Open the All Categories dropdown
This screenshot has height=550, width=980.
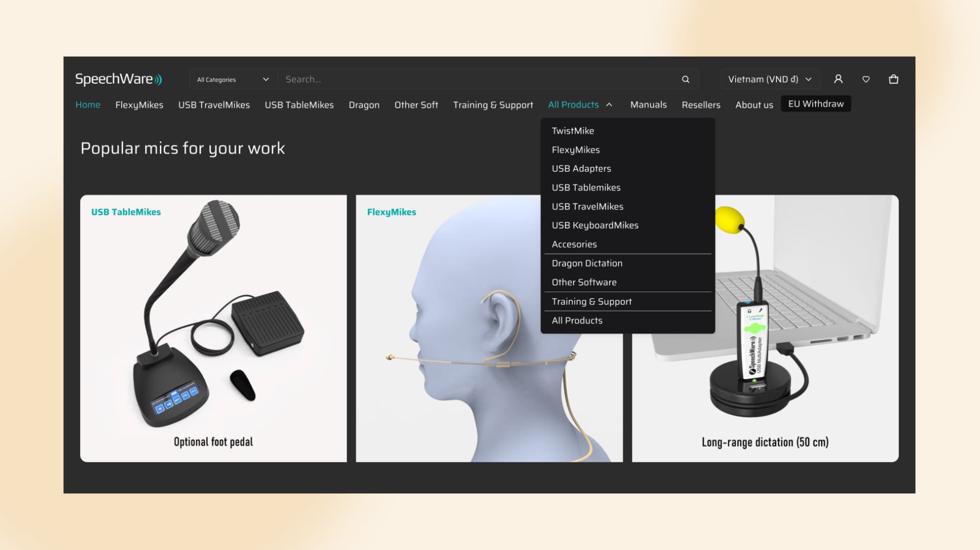[233, 79]
